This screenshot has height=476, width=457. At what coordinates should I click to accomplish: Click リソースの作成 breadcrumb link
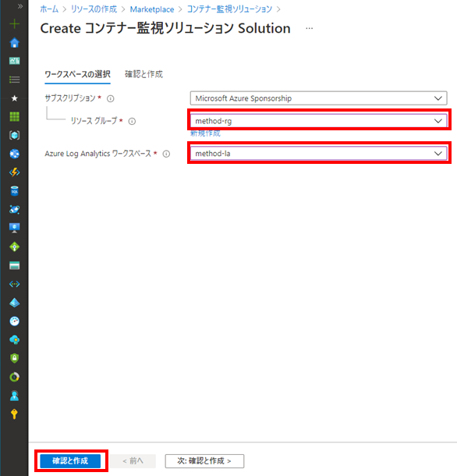[x=94, y=9]
